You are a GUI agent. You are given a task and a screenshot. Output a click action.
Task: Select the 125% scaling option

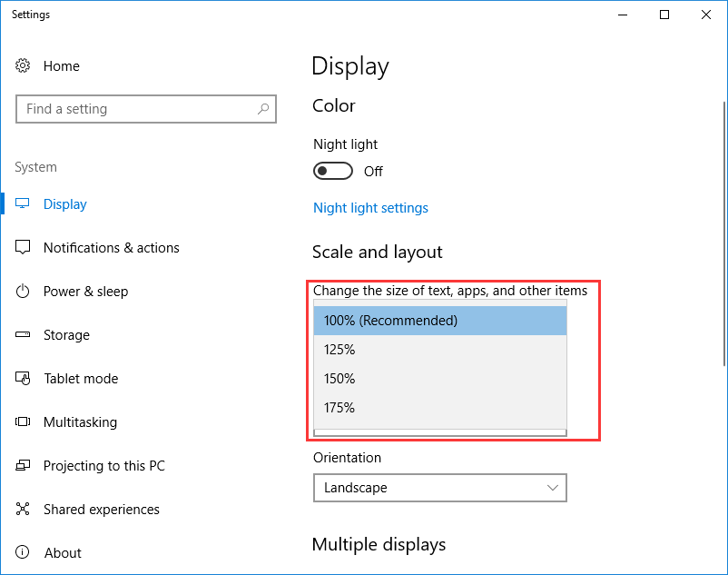(439, 349)
